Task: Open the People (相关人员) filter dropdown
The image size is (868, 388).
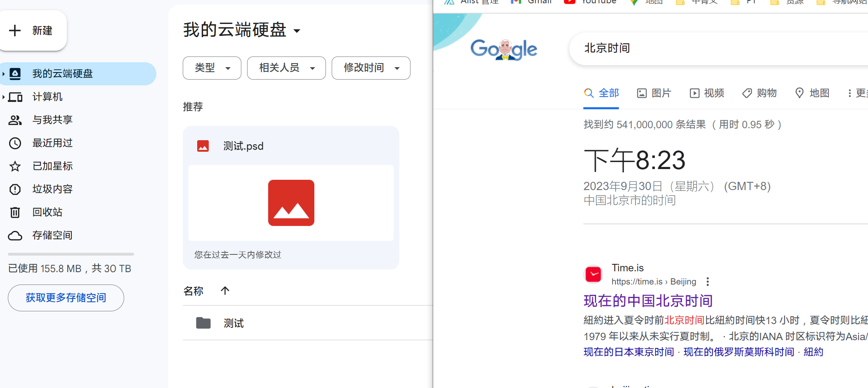Action: (286, 68)
